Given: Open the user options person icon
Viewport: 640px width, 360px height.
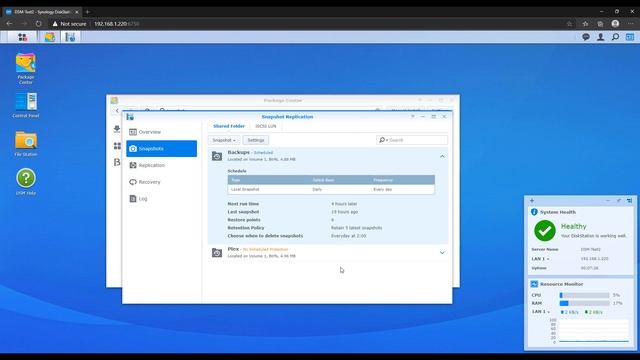Looking at the screenshot, I should [x=600, y=37].
